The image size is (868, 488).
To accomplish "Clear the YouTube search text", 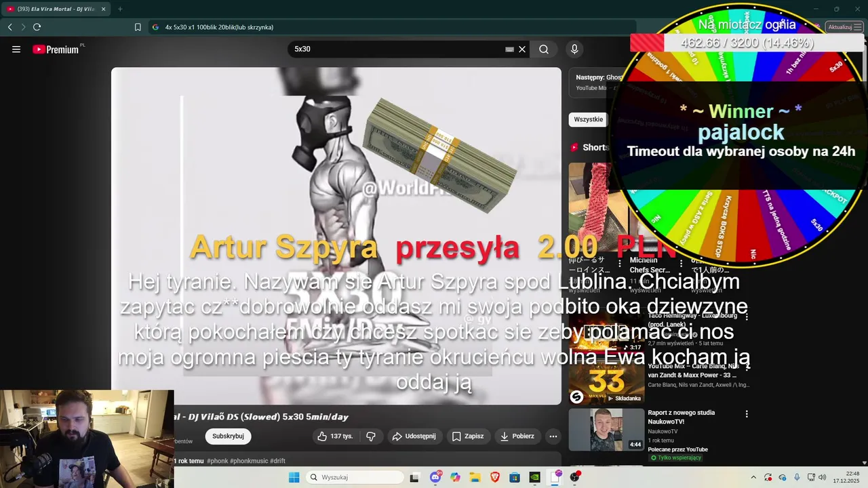I will (522, 49).
